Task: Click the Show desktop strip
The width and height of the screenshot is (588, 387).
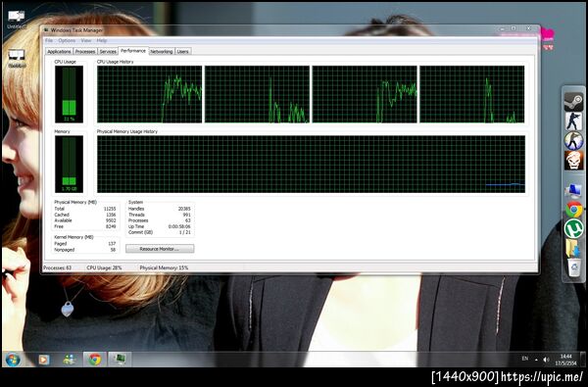Action: pyautogui.click(x=583, y=360)
